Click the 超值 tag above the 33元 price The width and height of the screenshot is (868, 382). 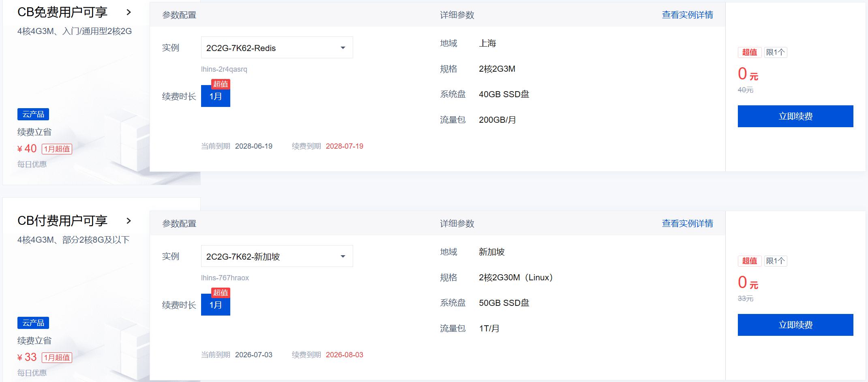[x=750, y=261]
